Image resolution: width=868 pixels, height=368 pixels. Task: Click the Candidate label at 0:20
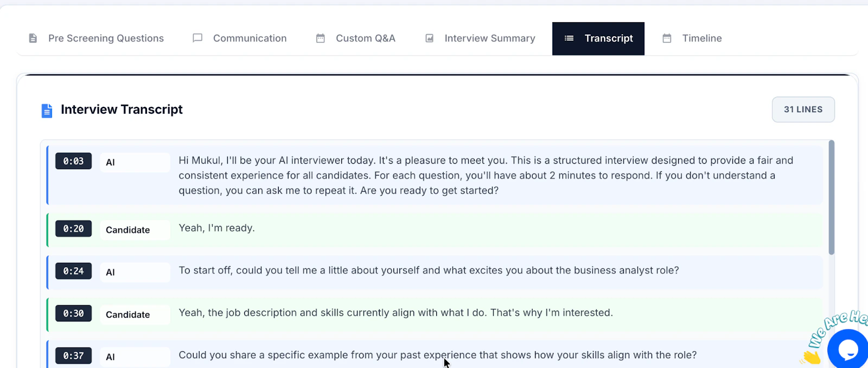(134, 229)
